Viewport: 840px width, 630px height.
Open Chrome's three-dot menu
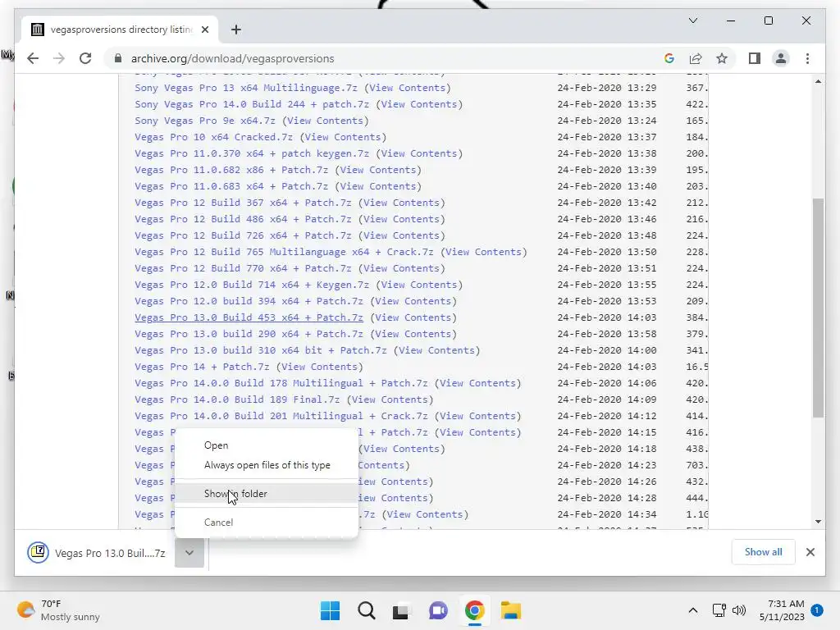[x=807, y=58]
